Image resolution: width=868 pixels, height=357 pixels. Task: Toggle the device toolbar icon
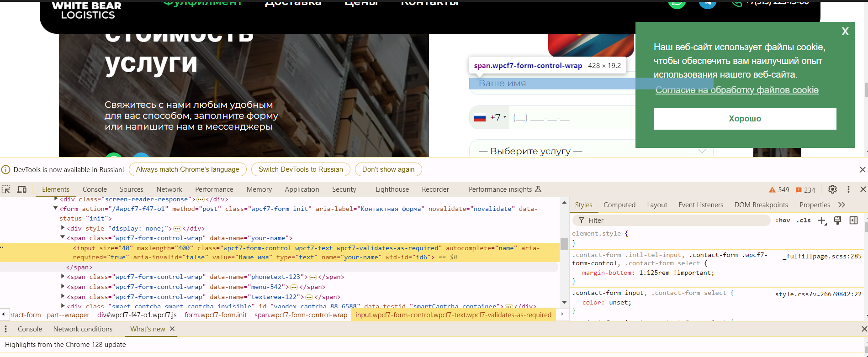click(22, 189)
